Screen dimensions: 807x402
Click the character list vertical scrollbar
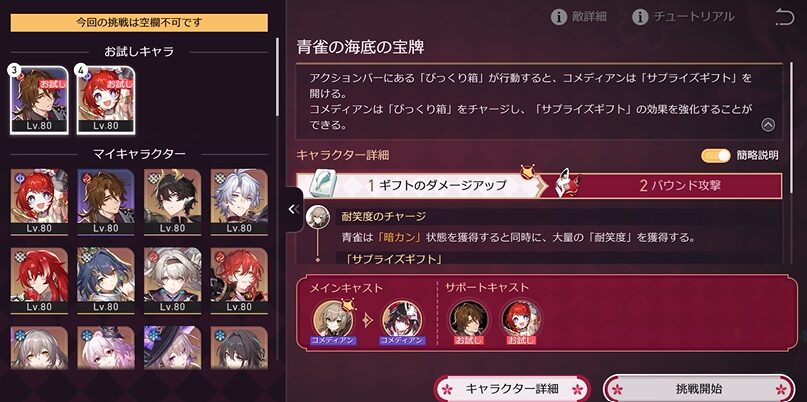278,77
